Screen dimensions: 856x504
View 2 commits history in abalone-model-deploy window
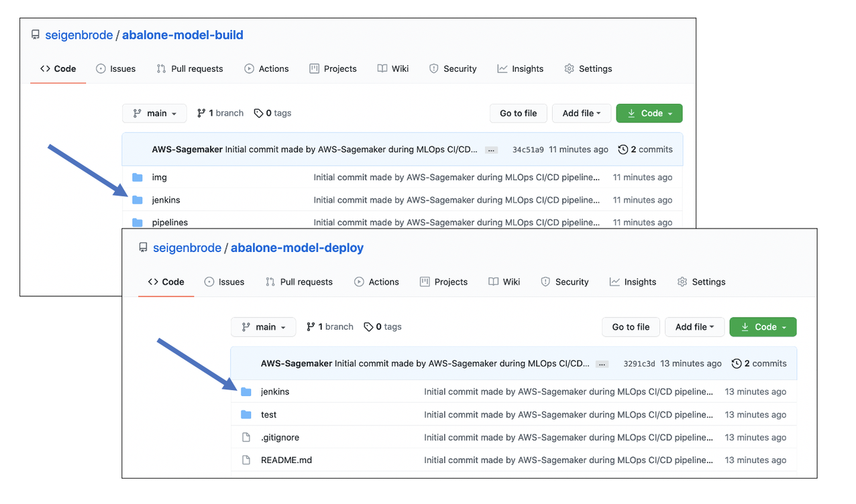(759, 363)
